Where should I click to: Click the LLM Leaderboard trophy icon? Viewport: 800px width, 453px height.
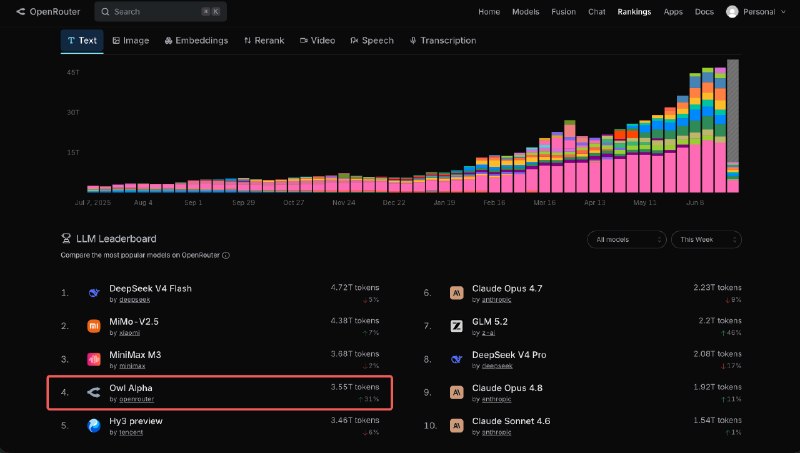[66, 238]
